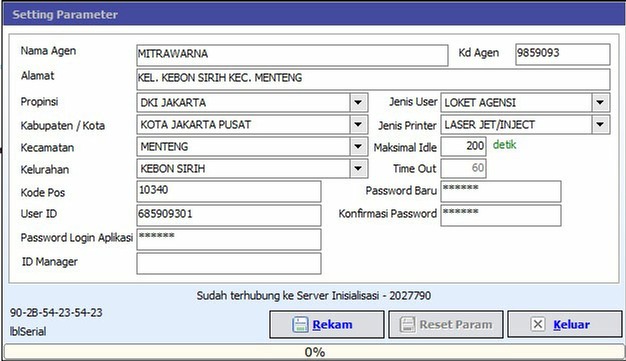This screenshot has height=361, width=626.
Task: Focus the Kode Pos field
Action: (x=229, y=191)
